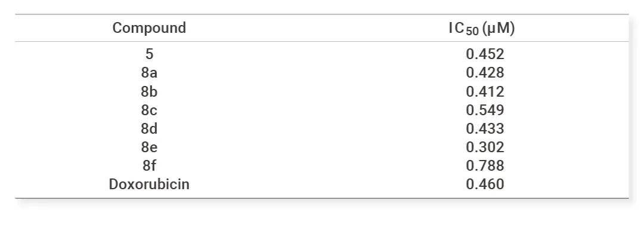The height and width of the screenshot is (228, 644).
Task: Click the 0.788 value
Action: [x=485, y=165]
